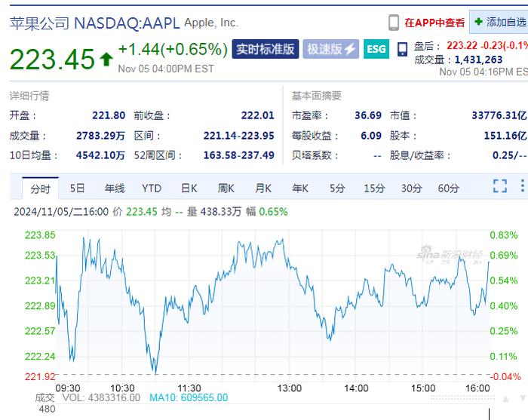Select the 15分 chart tab
The width and height of the screenshot is (528, 420).
[374, 188]
